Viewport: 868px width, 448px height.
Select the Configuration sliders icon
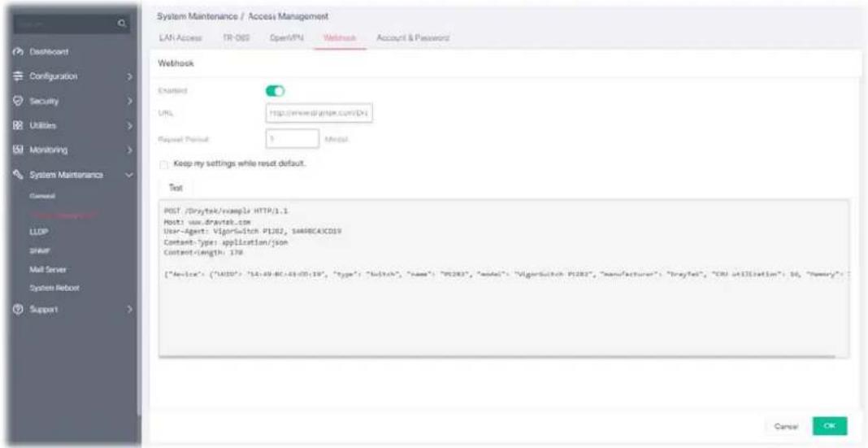pyautogui.click(x=16, y=76)
